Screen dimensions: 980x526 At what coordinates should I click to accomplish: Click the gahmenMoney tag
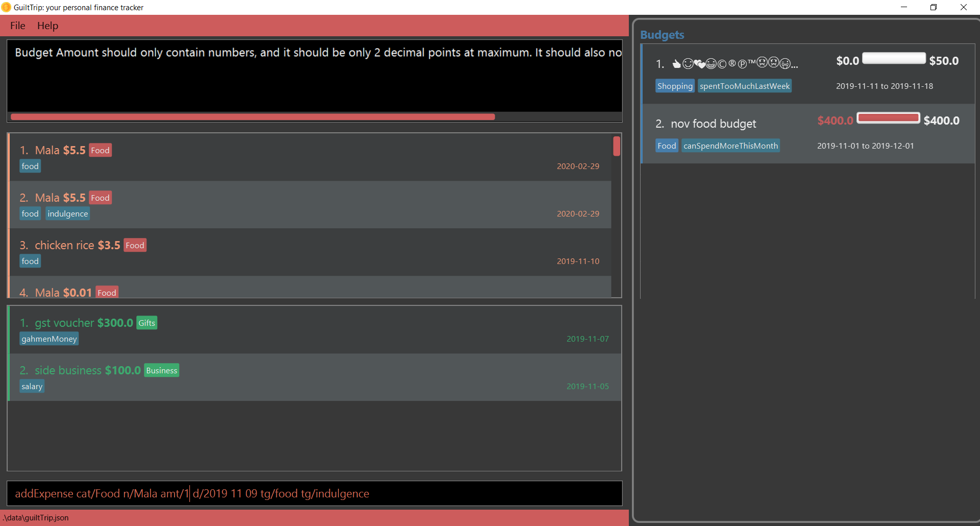coord(49,339)
